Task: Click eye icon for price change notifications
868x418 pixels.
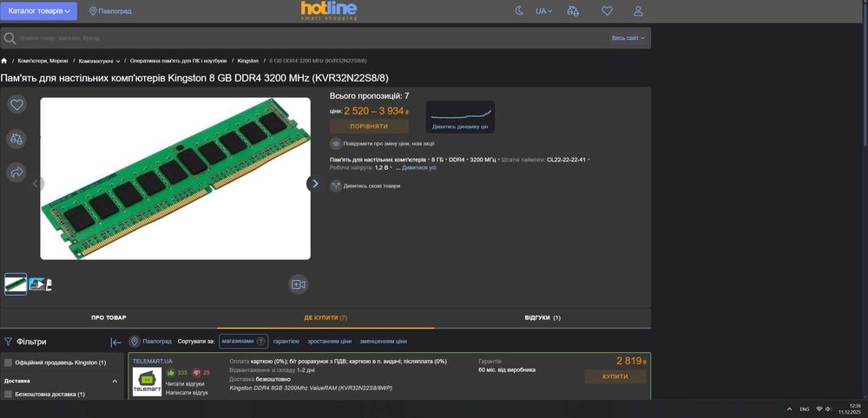Action: (x=335, y=144)
